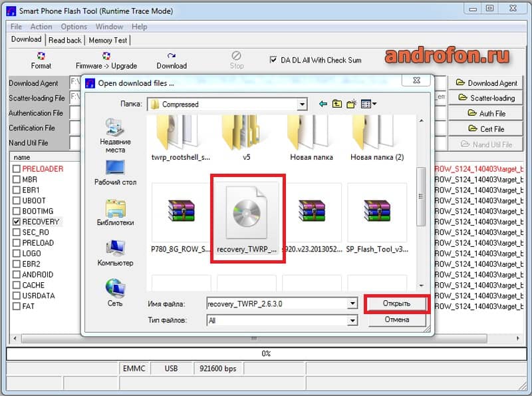Check the FAT checkbox
Image resolution: width=532 pixels, height=396 pixels.
click(x=16, y=306)
